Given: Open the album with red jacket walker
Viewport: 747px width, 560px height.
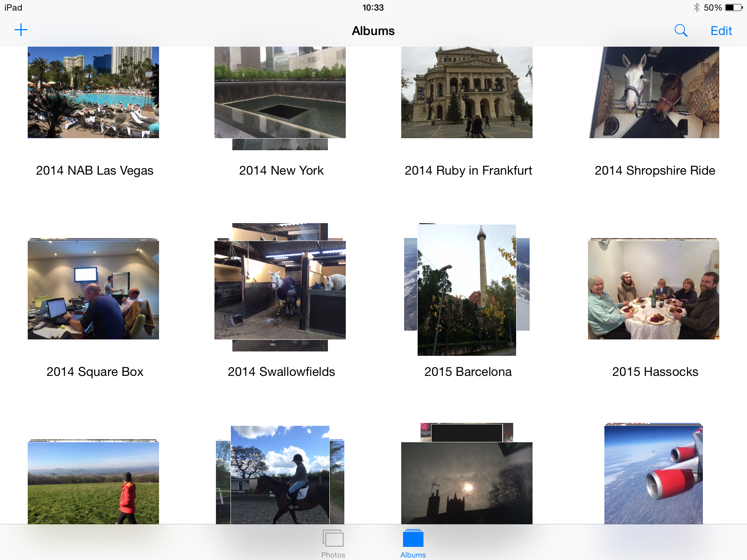Looking at the screenshot, I should tap(93, 483).
